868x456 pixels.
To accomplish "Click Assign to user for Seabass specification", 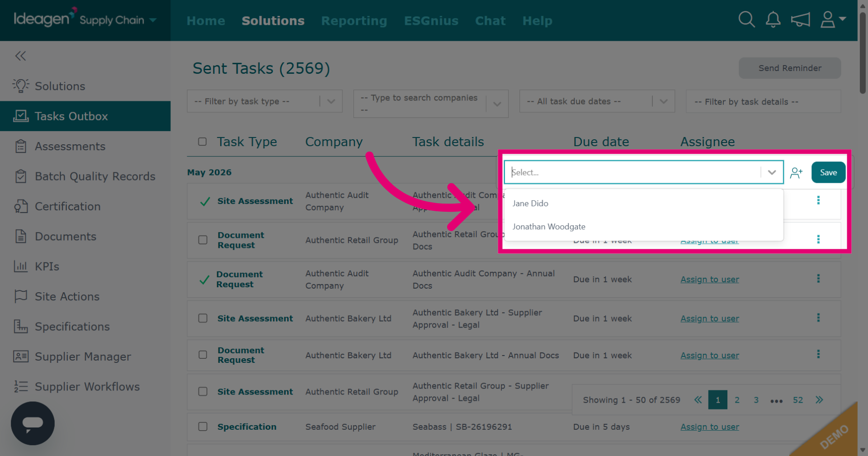I will coord(710,427).
